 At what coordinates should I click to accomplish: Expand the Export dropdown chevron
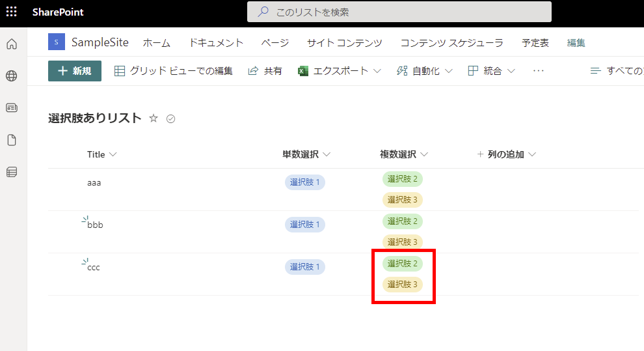(377, 71)
